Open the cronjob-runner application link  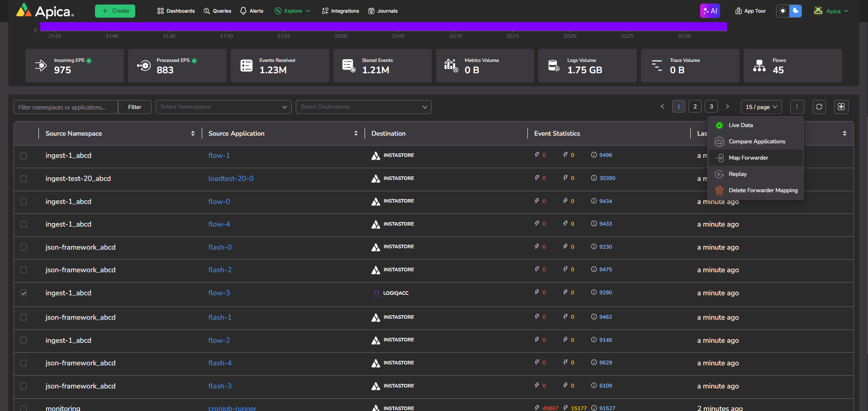point(232,408)
